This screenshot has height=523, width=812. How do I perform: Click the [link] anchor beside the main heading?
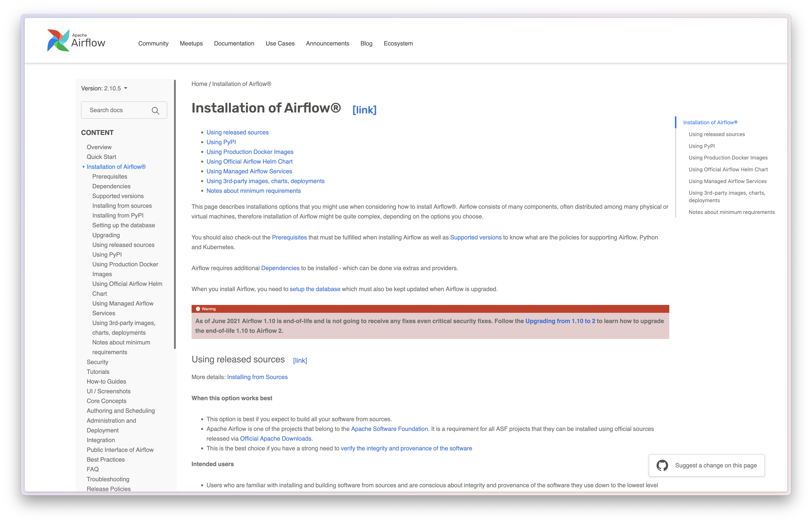[x=364, y=110]
